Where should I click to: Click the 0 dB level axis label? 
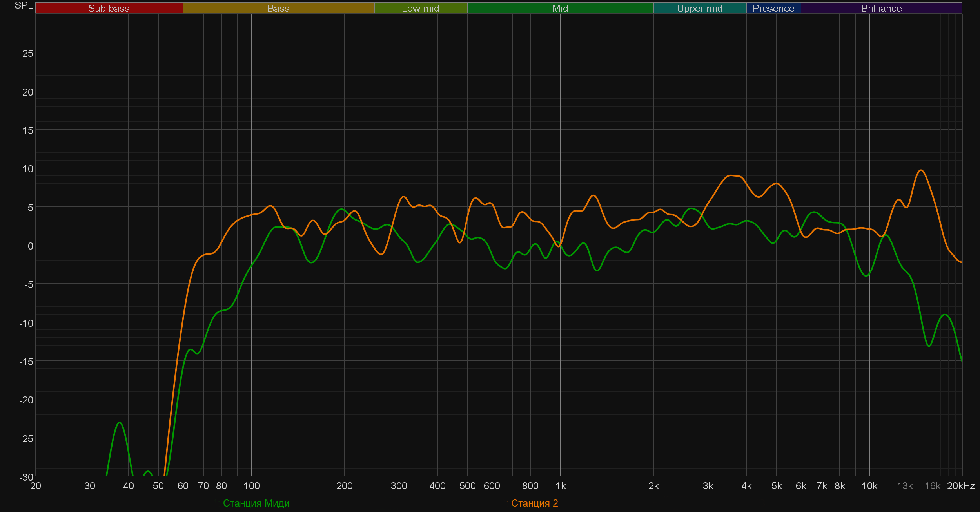(30, 246)
